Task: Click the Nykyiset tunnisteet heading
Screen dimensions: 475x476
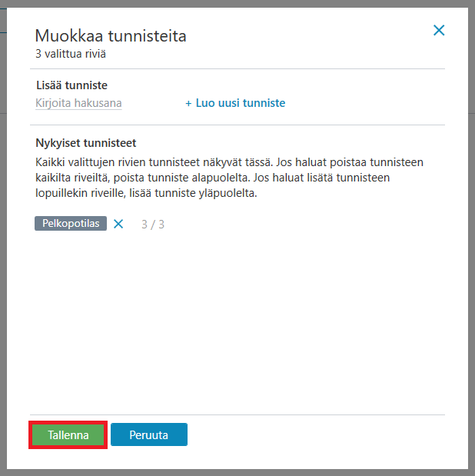Action: 86,143
